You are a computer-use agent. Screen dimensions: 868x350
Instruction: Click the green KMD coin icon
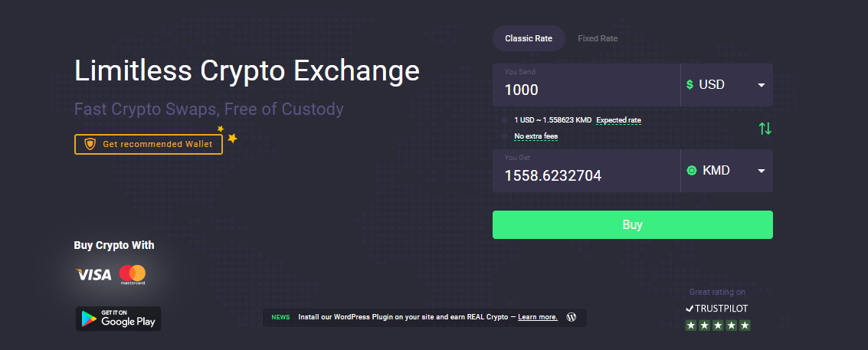click(691, 171)
